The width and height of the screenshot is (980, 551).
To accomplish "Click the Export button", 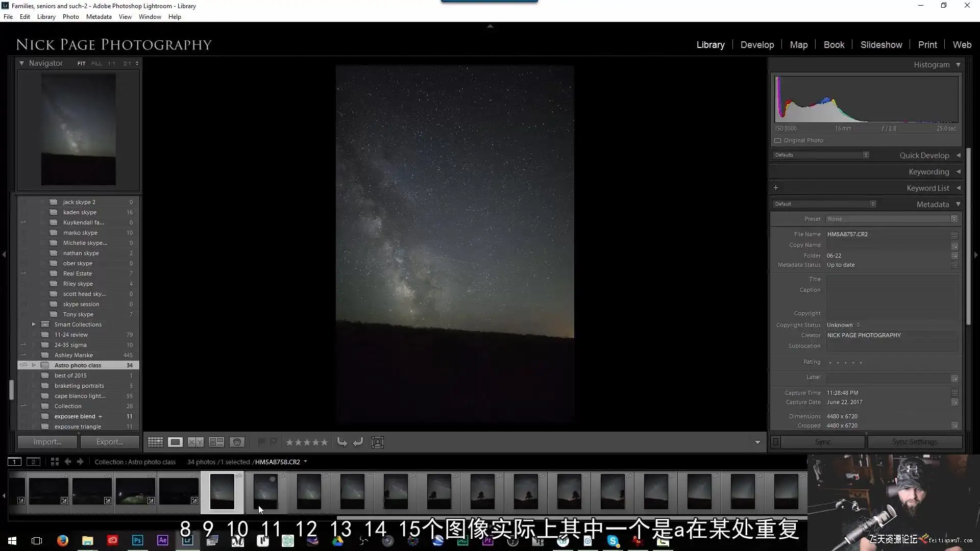I will point(110,442).
